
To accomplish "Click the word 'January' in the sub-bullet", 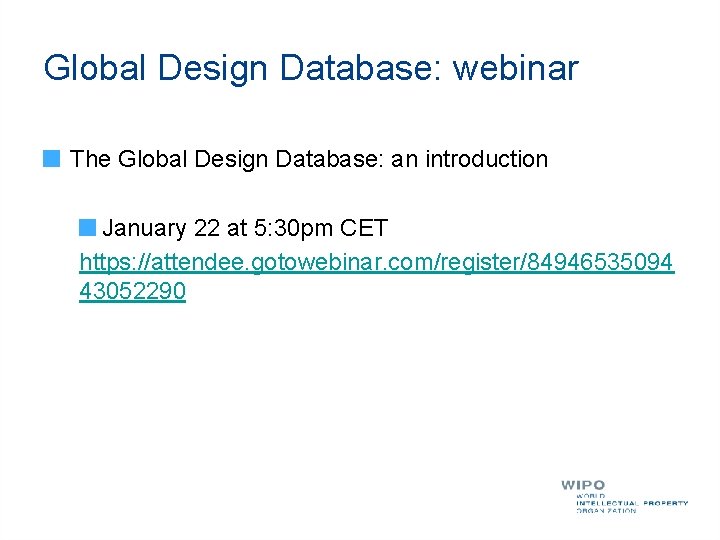I will click(x=144, y=229).
